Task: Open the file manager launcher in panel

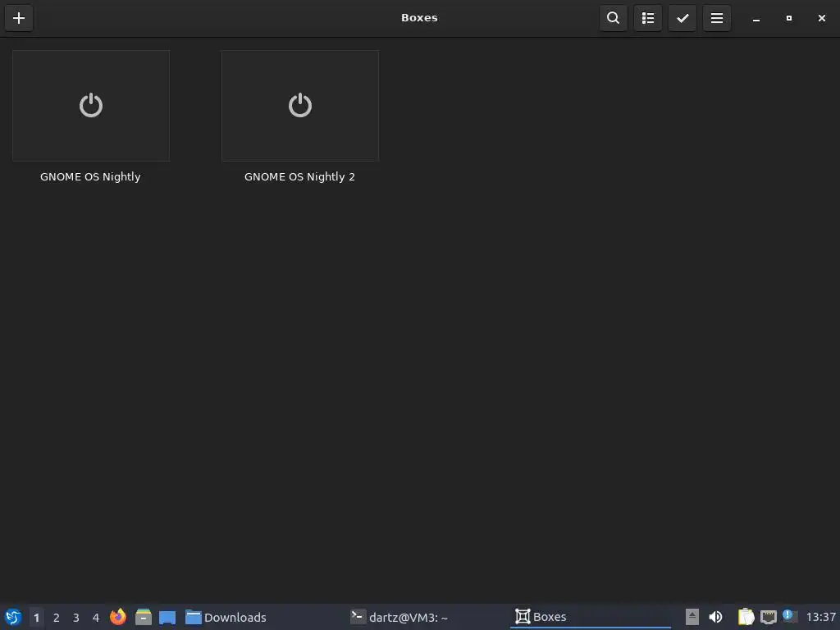Action: [x=143, y=617]
